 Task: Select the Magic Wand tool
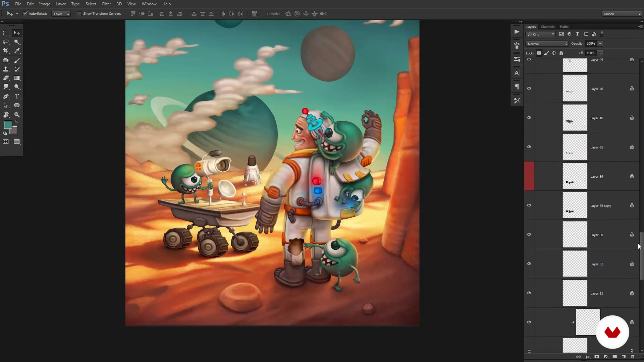[x=17, y=42]
